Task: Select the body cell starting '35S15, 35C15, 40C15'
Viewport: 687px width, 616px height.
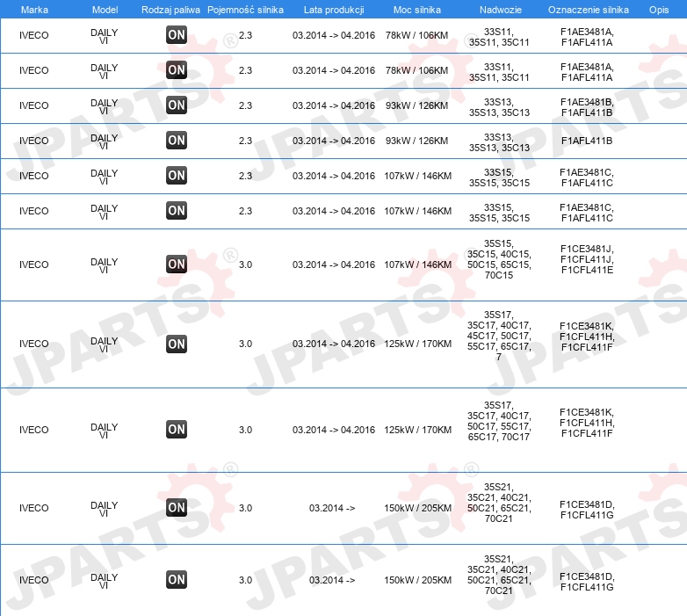Action: tap(499, 259)
